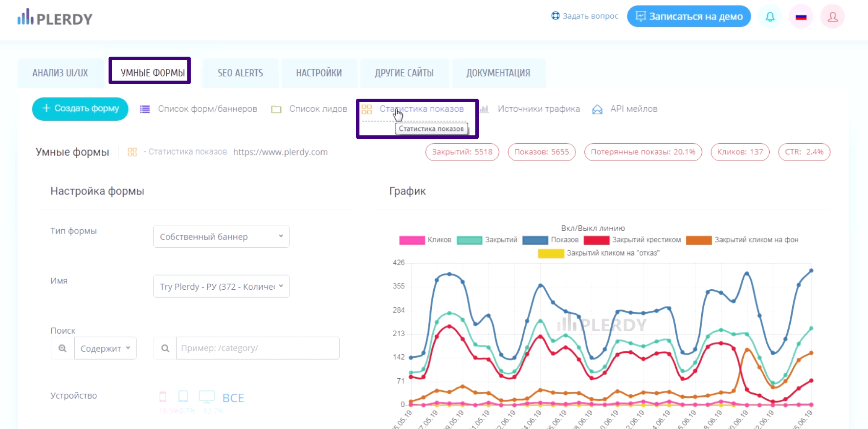Open Имя dropdown Try Plerdy - РУ
The height and width of the screenshot is (429, 868).
click(222, 286)
